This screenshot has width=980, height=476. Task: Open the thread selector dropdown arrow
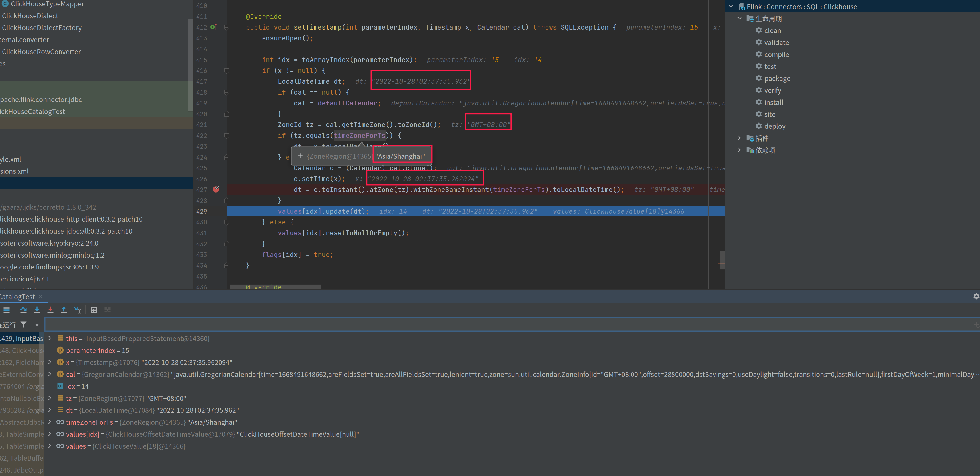pos(37,324)
